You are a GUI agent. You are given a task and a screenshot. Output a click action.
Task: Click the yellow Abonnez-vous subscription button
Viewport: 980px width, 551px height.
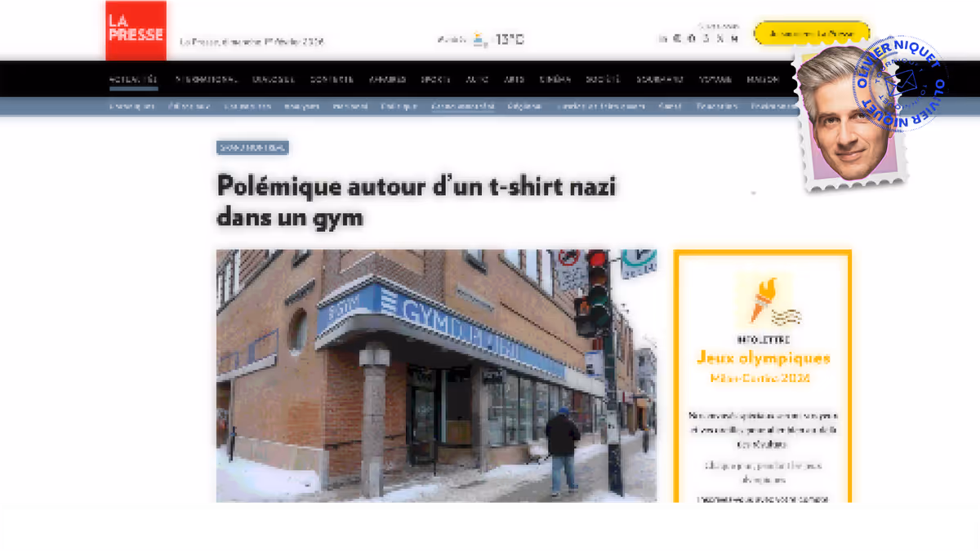[811, 33]
